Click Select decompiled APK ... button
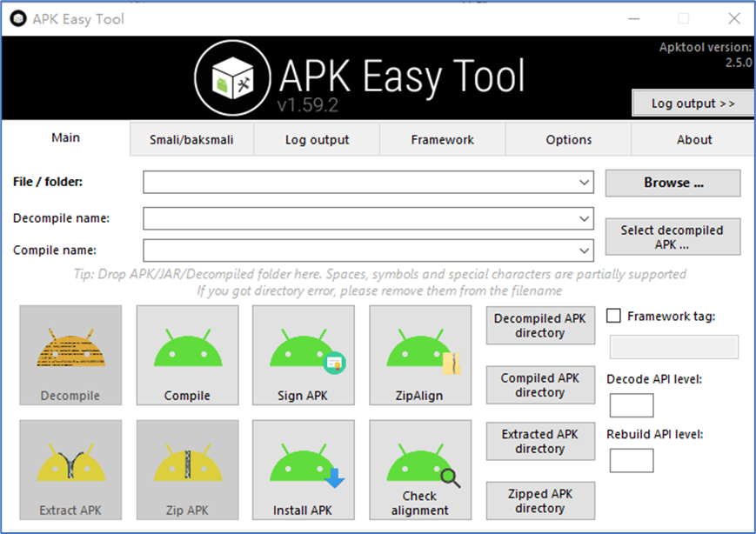Viewport: 756px width, 534px height. (673, 237)
